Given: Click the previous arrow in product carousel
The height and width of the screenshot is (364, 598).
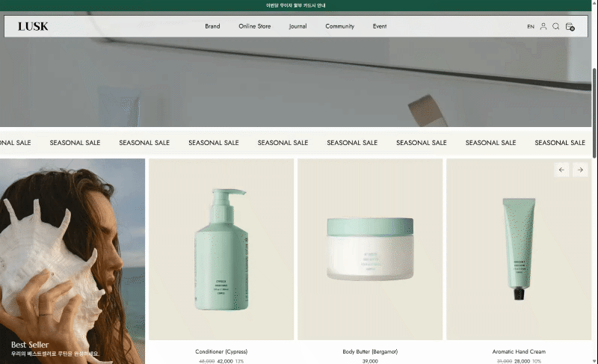Looking at the screenshot, I should [561, 170].
